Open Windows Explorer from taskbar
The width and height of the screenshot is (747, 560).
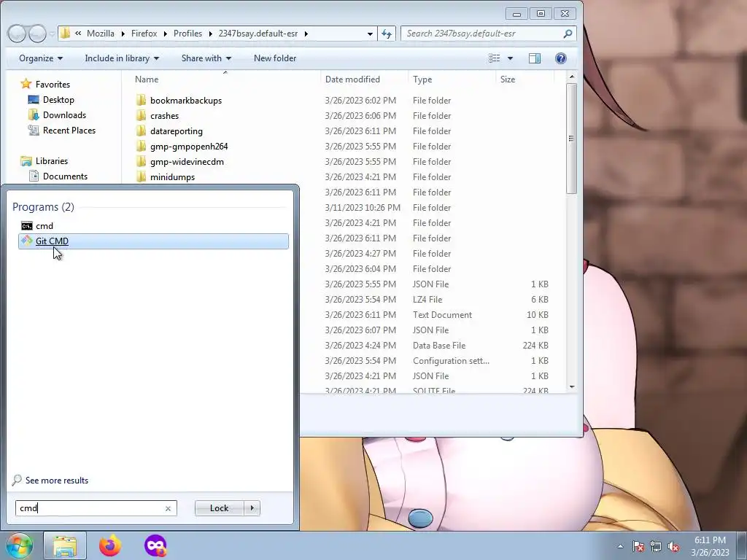(x=65, y=545)
